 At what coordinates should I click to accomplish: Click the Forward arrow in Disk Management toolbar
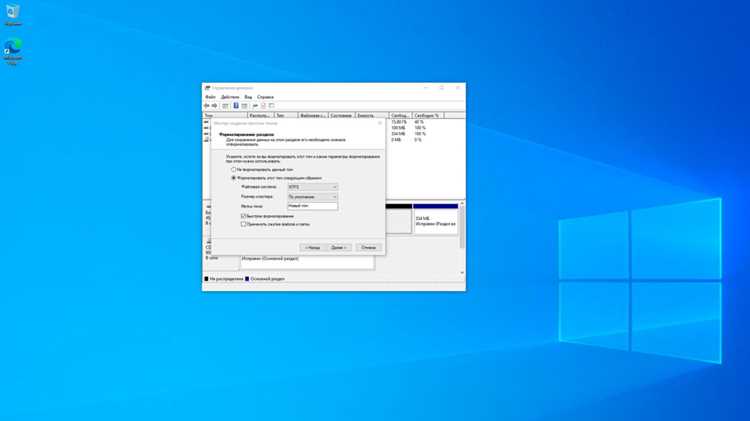pyautogui.click(x=215, y=106)
